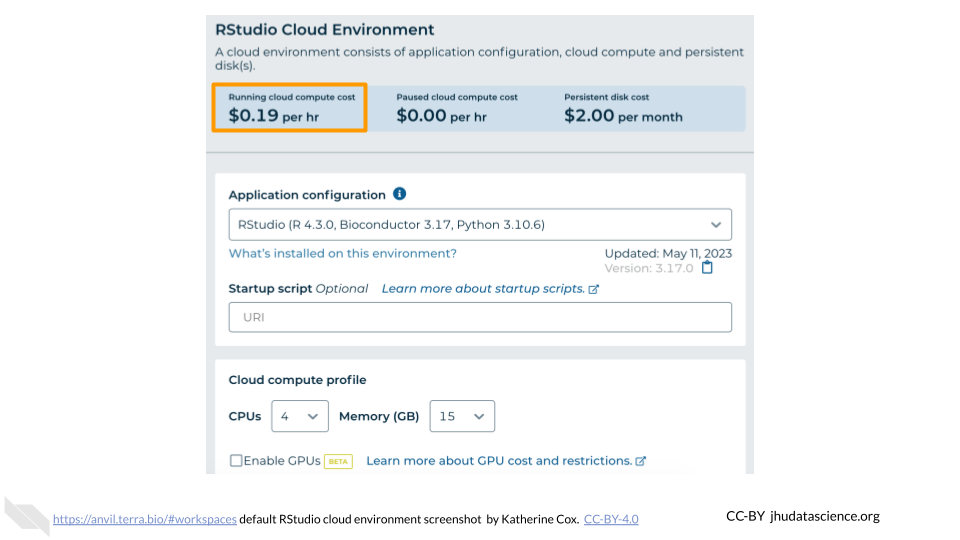Open Learn more about GPU cost link

point(506,461)
